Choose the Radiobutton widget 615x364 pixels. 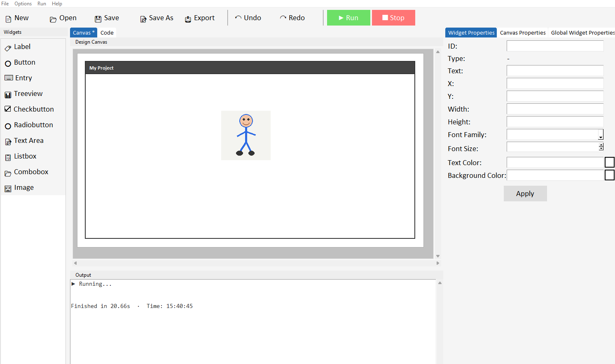coord(32,125)
